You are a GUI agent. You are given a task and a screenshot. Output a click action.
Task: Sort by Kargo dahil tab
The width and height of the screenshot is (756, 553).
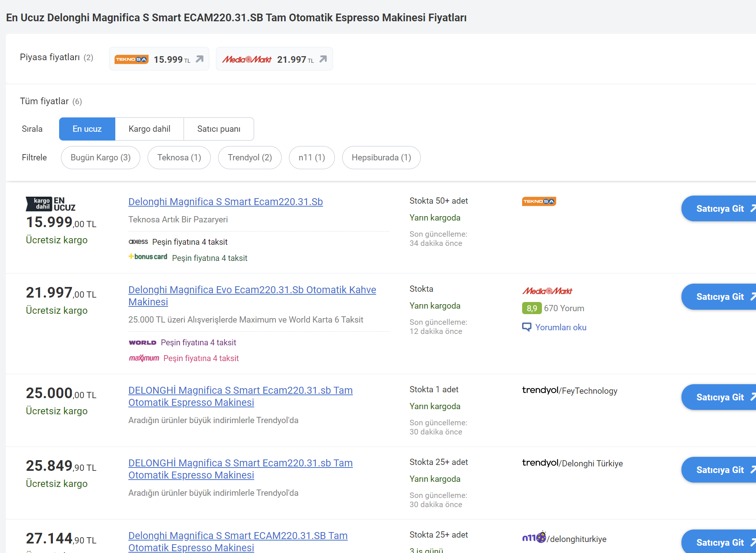[149, 129]
